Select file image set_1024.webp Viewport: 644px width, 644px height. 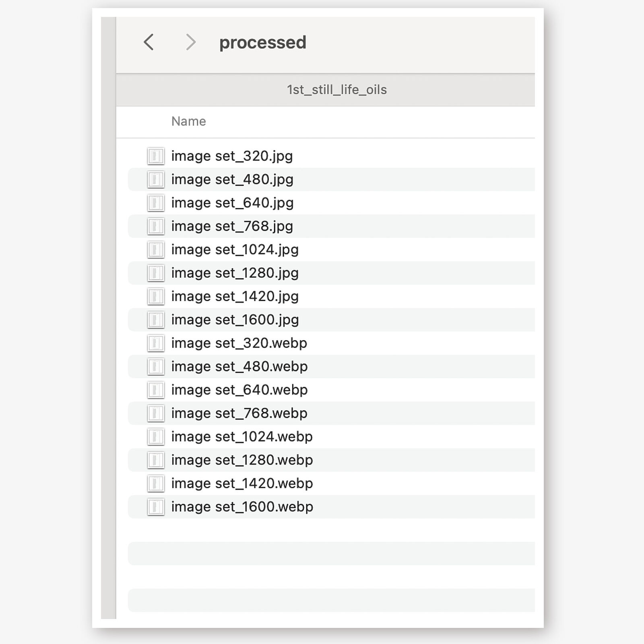click(242, 437)
